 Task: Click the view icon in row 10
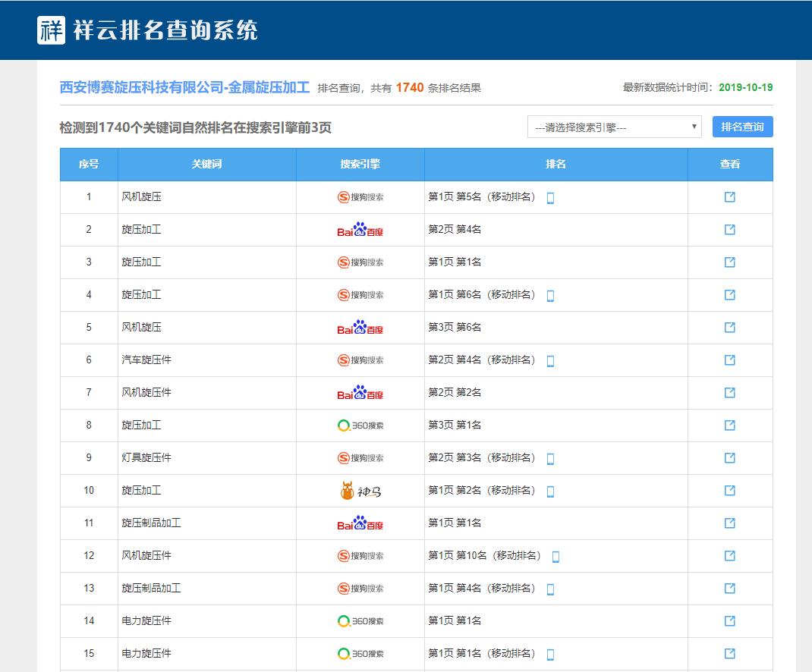click(x=729, y=491)
